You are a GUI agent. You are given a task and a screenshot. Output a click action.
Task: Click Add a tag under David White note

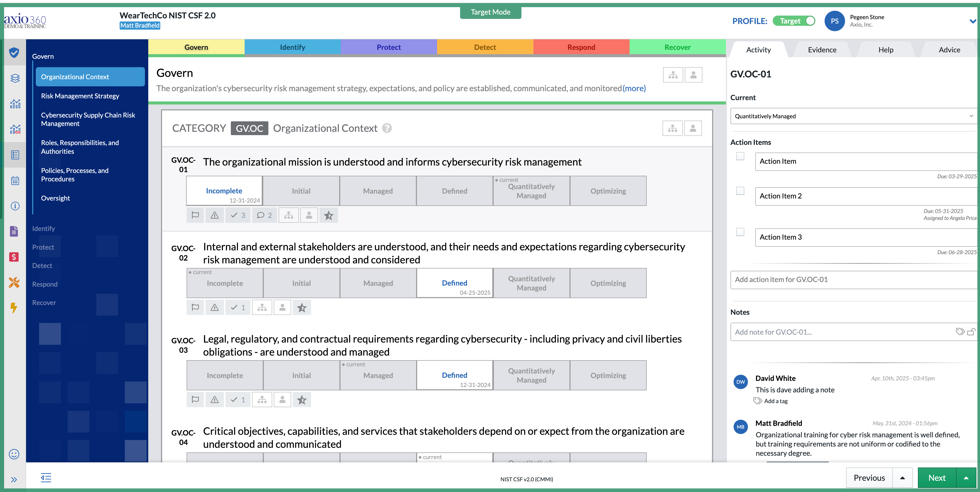776,401
